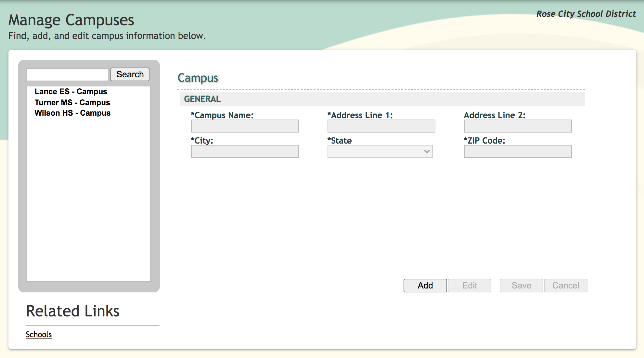
Task: Click the campus search text field
Action: [x=67, y=75]
